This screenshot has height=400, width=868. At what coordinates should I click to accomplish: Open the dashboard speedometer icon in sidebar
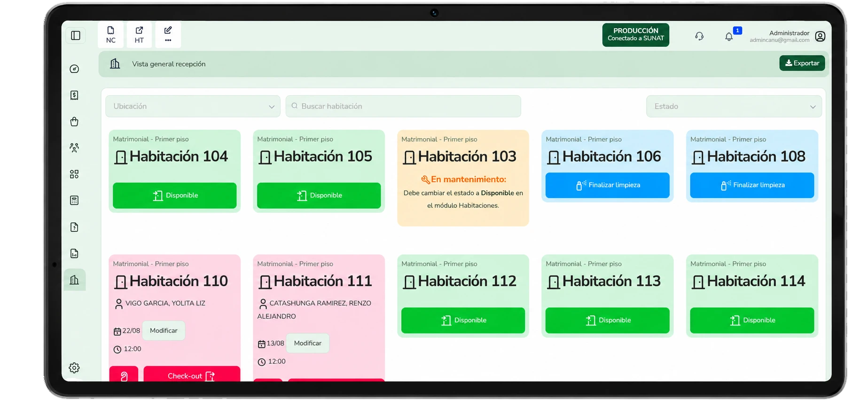click(74, 69)
